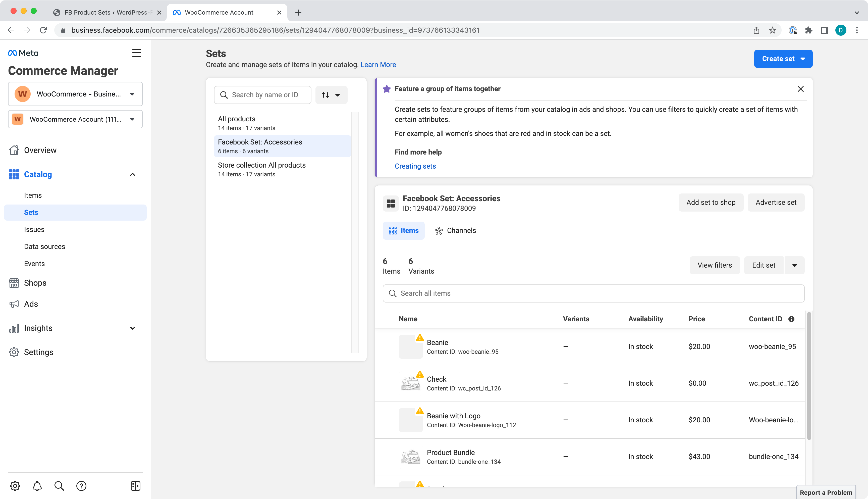Open browser extensions puzzle icon

pyautogui.click(x=809, y=30)
